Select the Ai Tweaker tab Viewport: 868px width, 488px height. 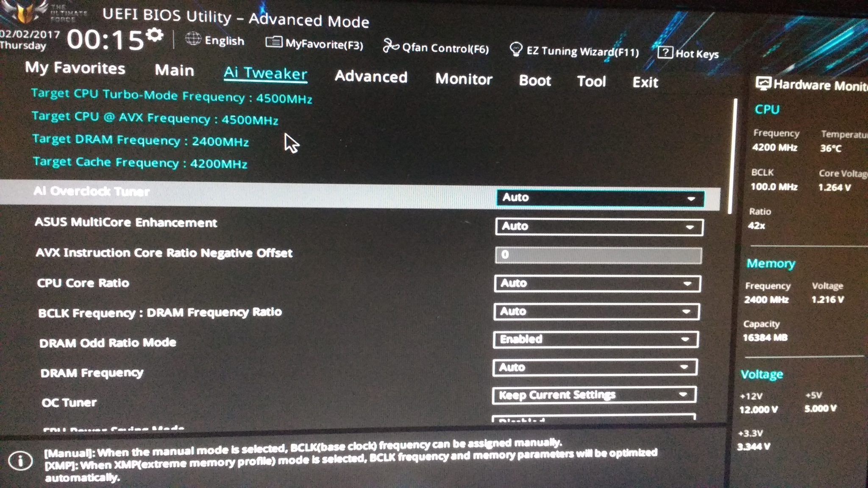pos(265,73)
